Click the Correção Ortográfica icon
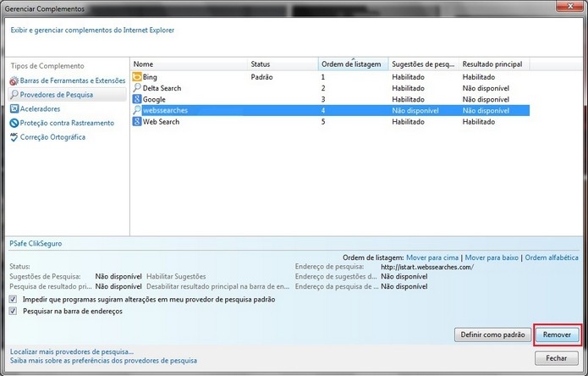Viewport: 588px width, 376px height. tap(14, 137)
